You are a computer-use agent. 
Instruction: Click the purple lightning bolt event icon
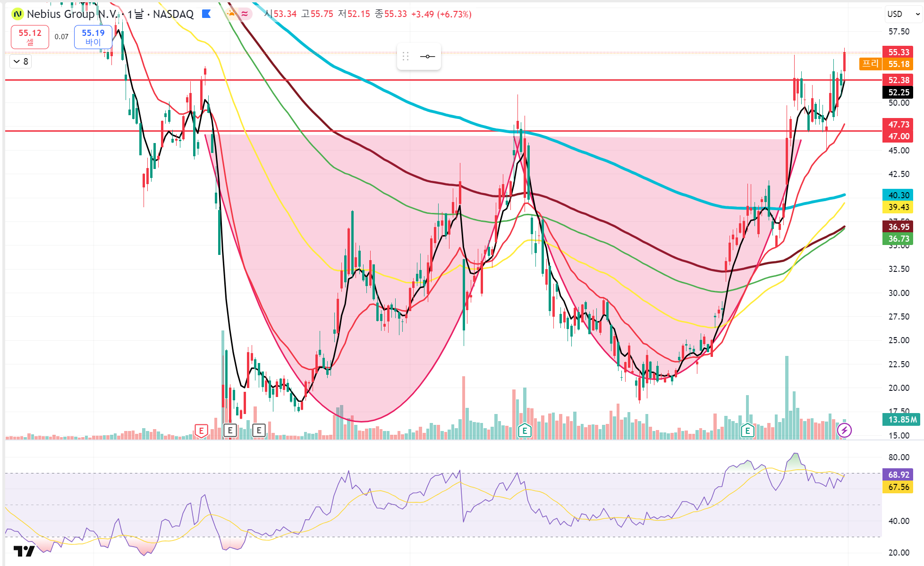[x=844, y=431]
